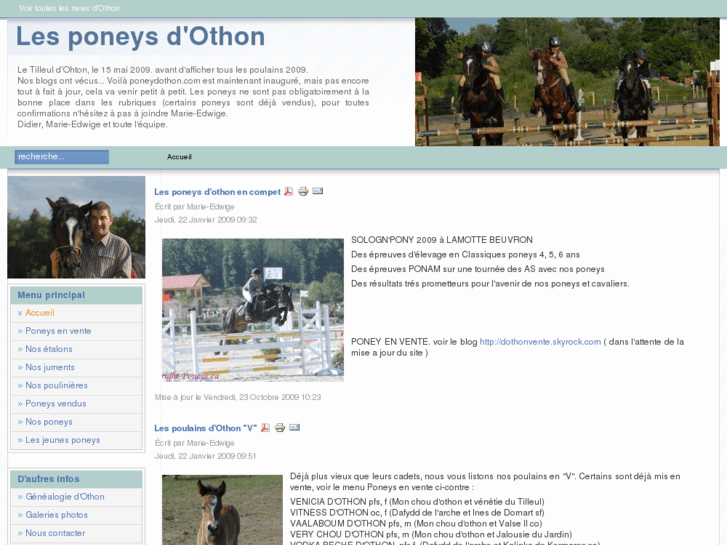Click the header banner photo of three riders
The height and width of the screenshot is (545, 727).
point(567,82)
